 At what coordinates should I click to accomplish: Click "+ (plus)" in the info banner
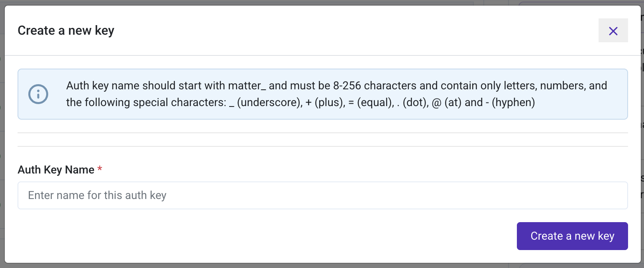[325, 102]
